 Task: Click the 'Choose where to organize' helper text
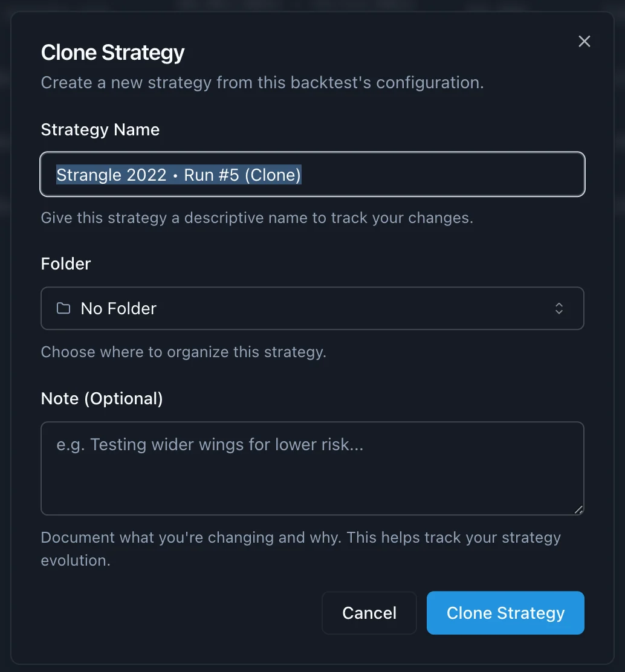click(184, 352)
